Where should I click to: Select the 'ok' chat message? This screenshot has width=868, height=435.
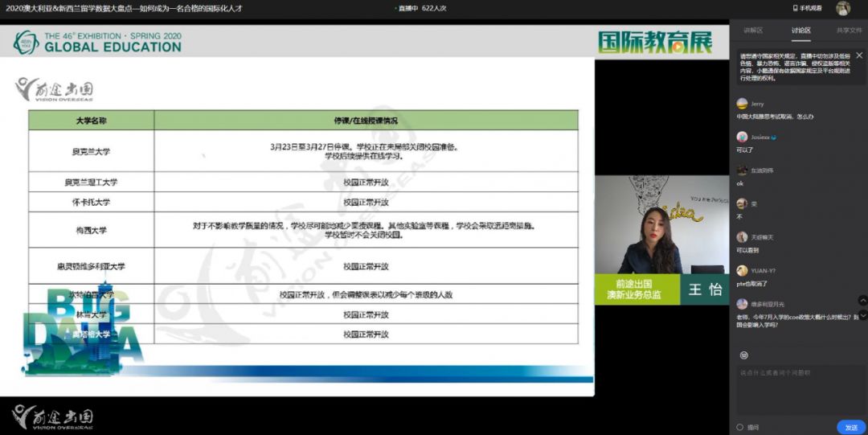740,183
